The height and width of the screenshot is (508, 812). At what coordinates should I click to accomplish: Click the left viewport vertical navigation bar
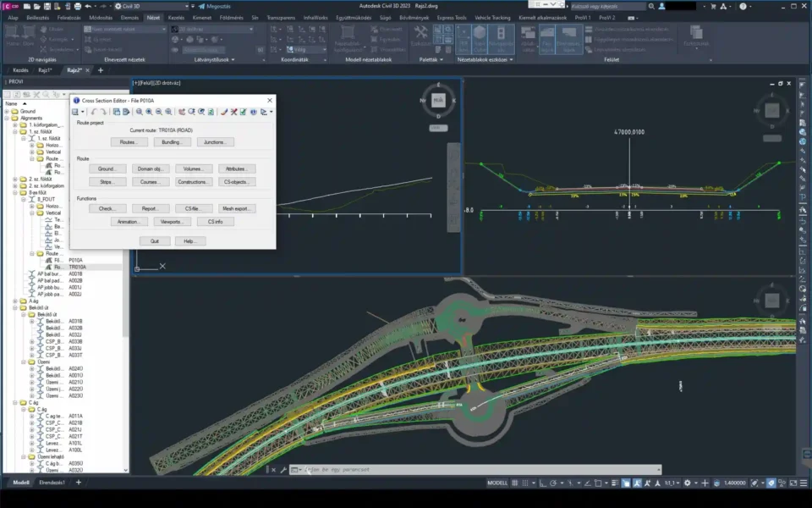click(453, 187)
